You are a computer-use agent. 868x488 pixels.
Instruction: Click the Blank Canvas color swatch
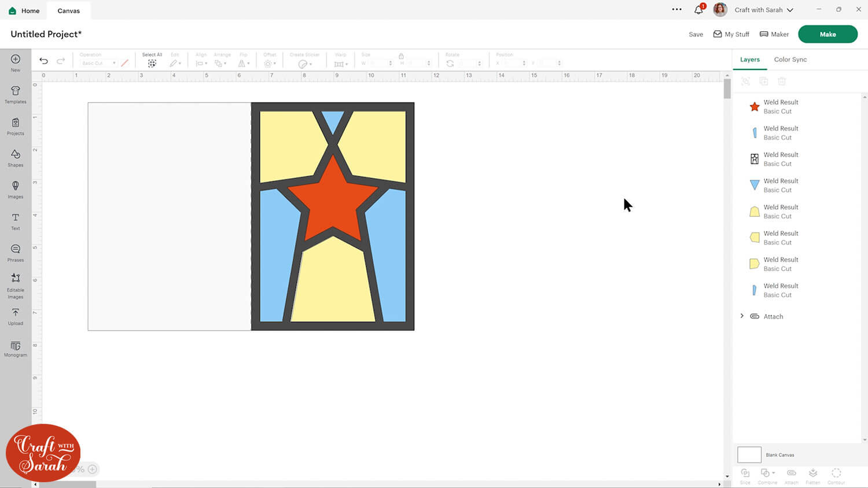pos(749,454)
